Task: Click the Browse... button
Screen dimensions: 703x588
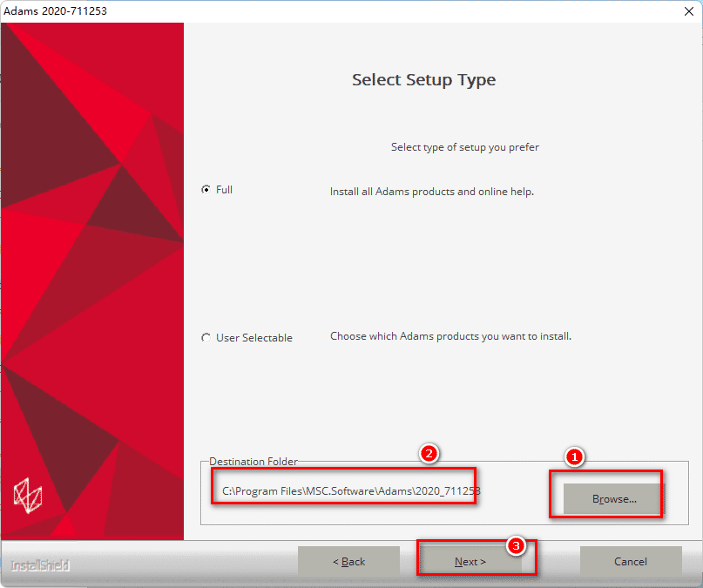Action: 614,499
